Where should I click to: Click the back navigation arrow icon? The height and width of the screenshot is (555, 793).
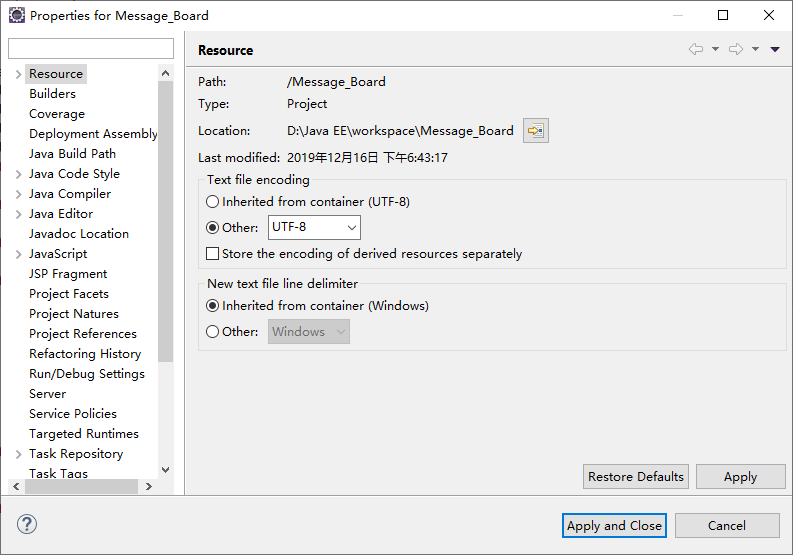[x=696, y=50]
